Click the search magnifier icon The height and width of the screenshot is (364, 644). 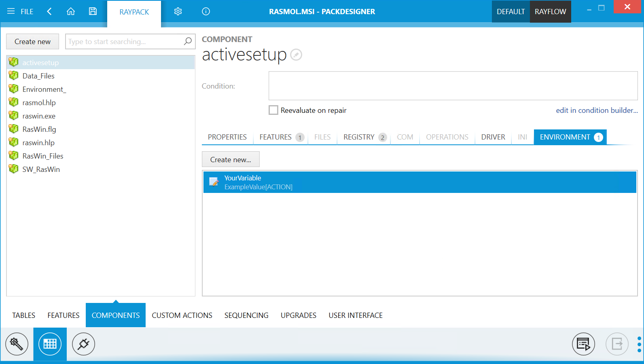[188, 41]
